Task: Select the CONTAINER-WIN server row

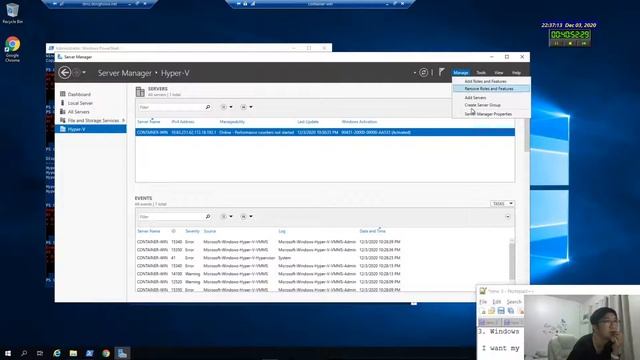Action: [x=325, y=132]
